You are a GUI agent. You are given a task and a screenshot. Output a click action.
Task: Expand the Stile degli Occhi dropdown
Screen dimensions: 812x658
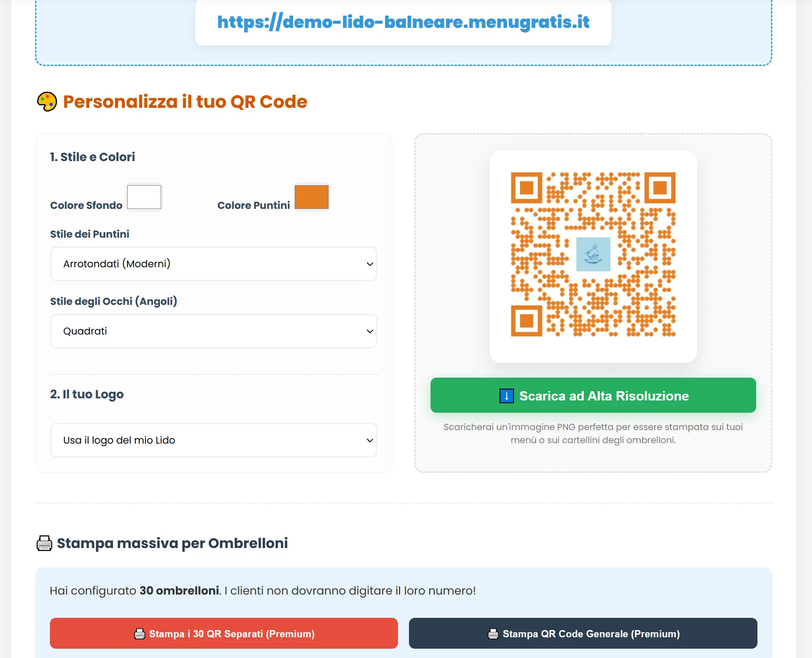click(x=214, y=331)
